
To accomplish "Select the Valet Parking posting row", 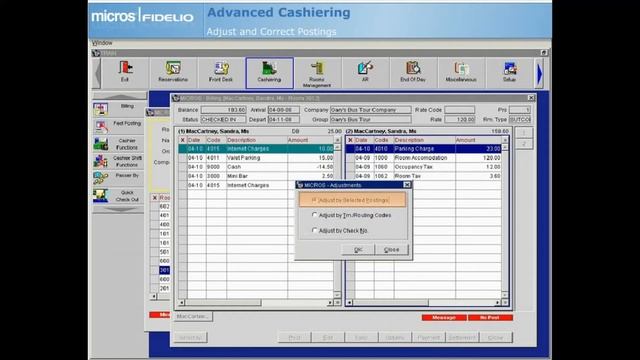I will point(256,158).
